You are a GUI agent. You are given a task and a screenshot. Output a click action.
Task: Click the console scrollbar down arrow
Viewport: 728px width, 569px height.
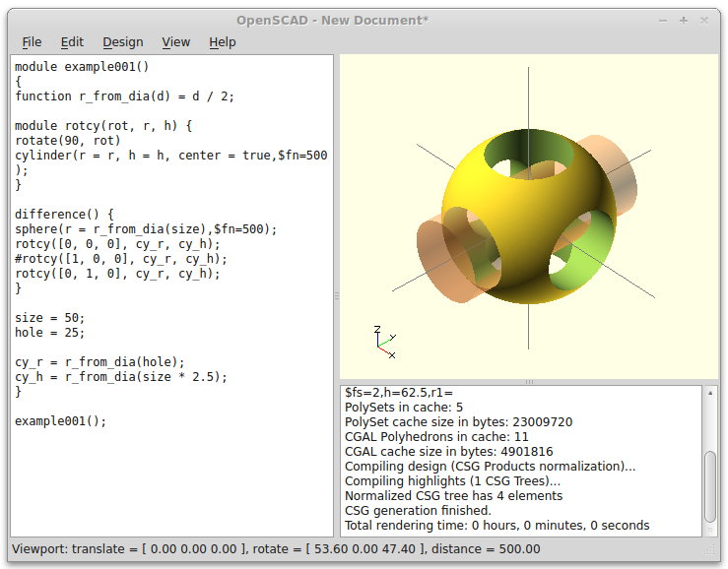point(711,529)
